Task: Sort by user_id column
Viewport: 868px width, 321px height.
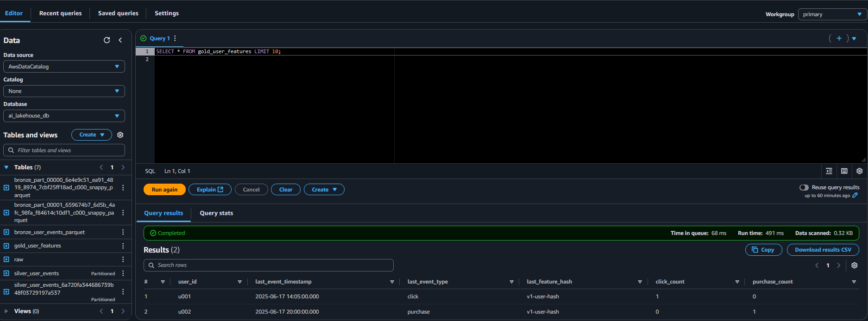Action: point(239,282)
